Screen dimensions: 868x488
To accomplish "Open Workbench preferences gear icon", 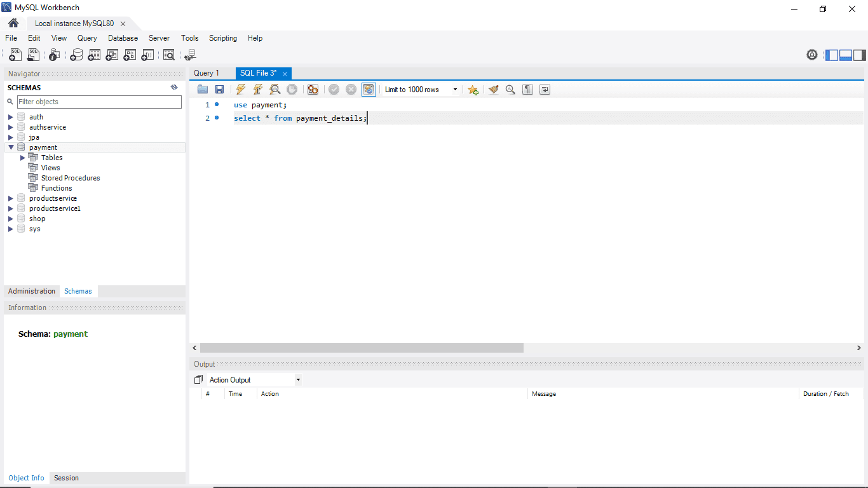I will click(x=812, y=55).
